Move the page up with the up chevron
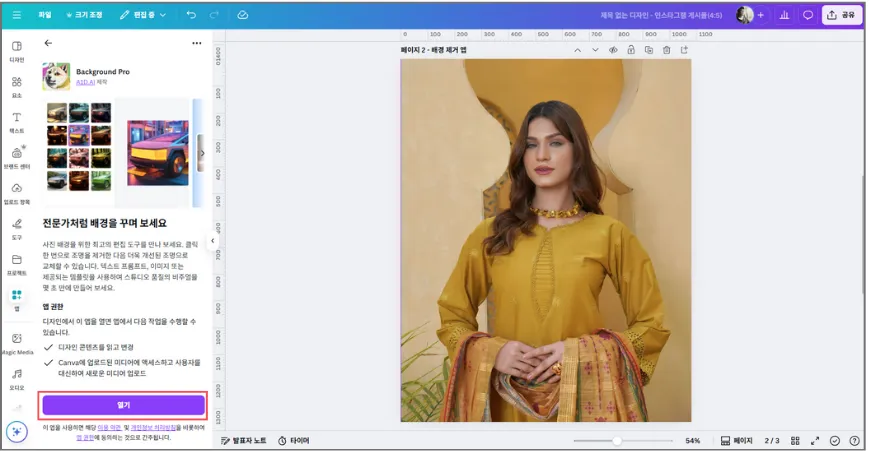 click(578, 50)
